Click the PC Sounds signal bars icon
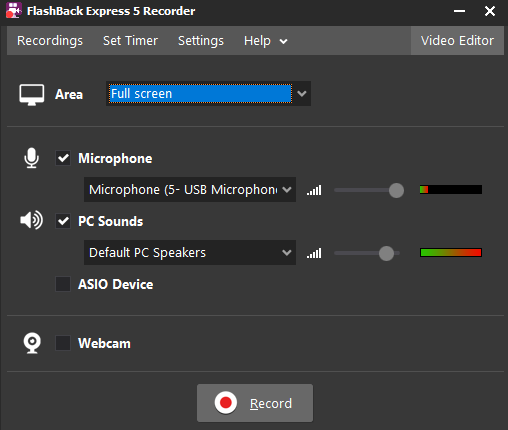 coord(314,253)
